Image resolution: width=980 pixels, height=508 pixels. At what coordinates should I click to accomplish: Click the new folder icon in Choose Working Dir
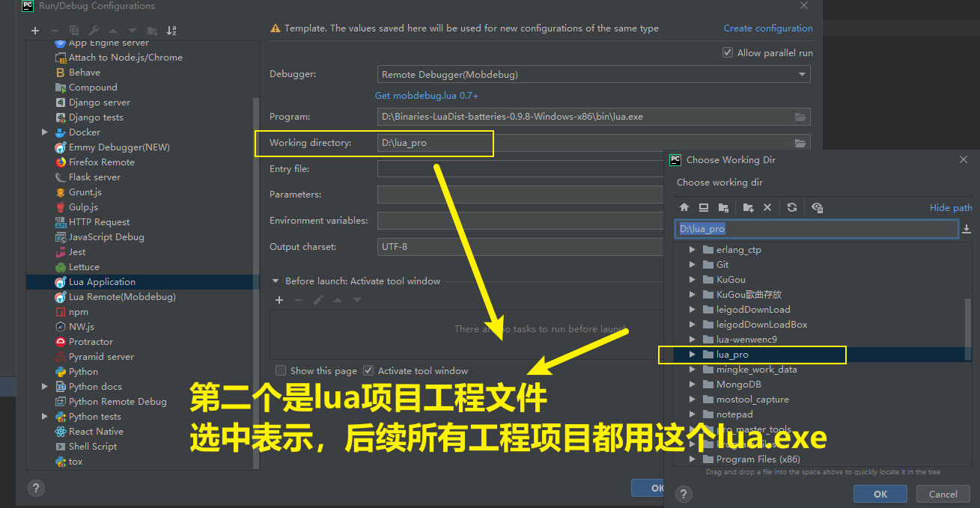coord(748,207)
